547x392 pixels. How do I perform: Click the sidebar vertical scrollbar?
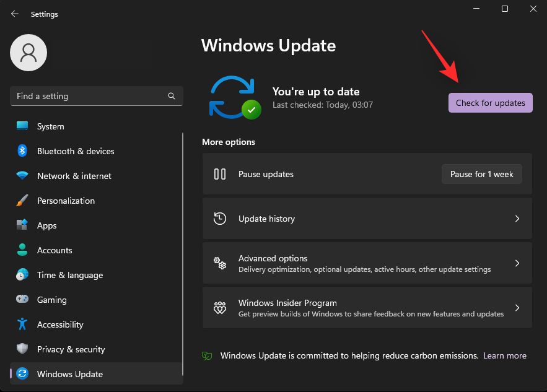click(x=183, y=248)
